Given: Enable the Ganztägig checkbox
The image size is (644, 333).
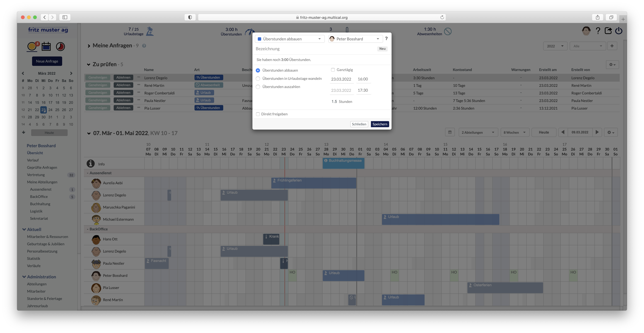Looking at the screenshot, I should pos(333,70).
